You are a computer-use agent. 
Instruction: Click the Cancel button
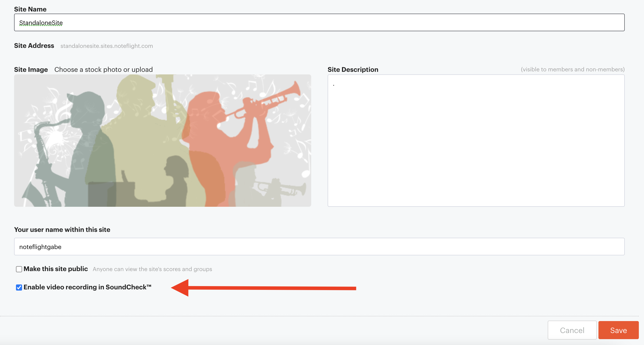572,330
